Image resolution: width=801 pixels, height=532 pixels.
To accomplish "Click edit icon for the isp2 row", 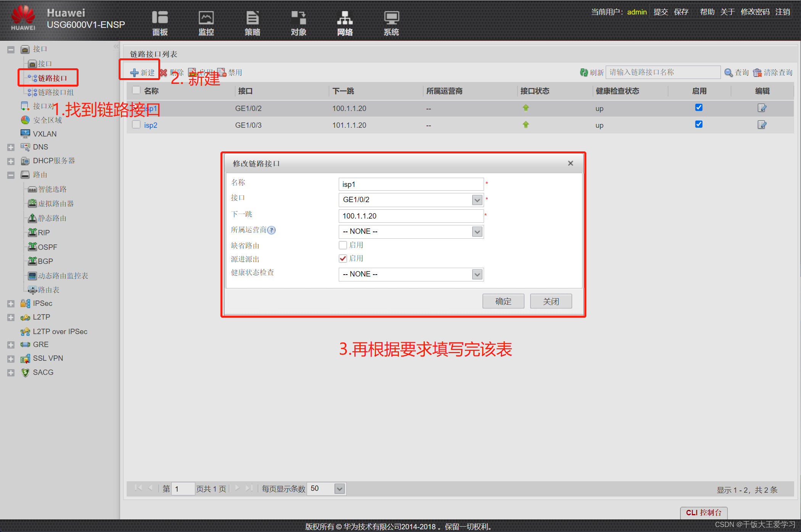I will (762, 125).
